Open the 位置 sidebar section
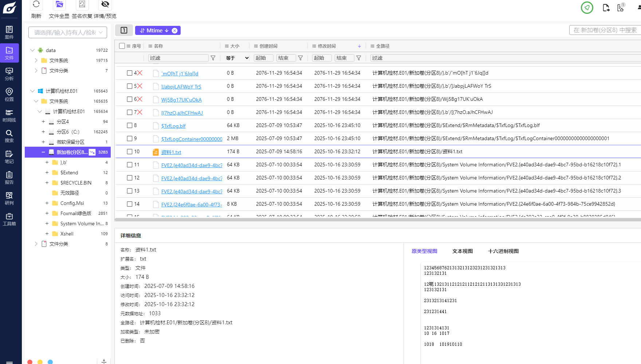This screenshot has width=641, height=364. [9, 95]
